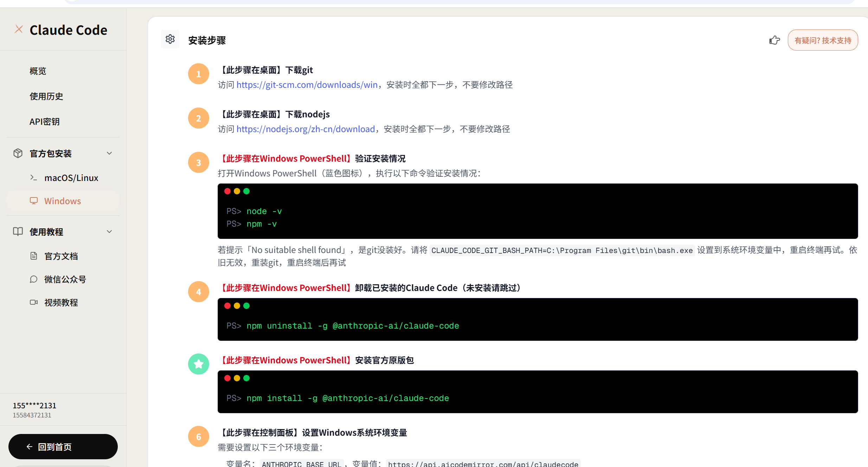Screen dimensions: 868x467
Task: Open the 概览 menu item
Action: tap(38, 71)
